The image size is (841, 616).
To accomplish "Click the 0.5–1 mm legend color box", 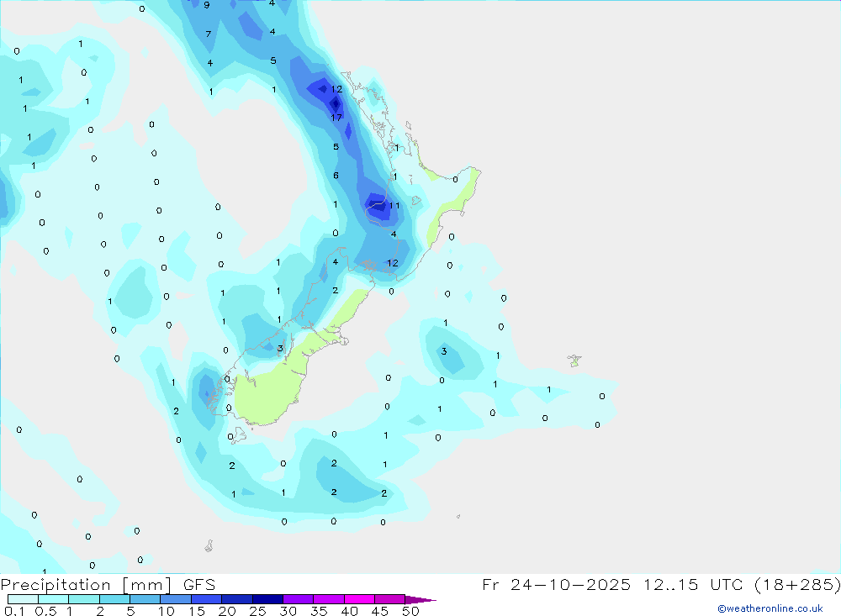I will point(54,599).
